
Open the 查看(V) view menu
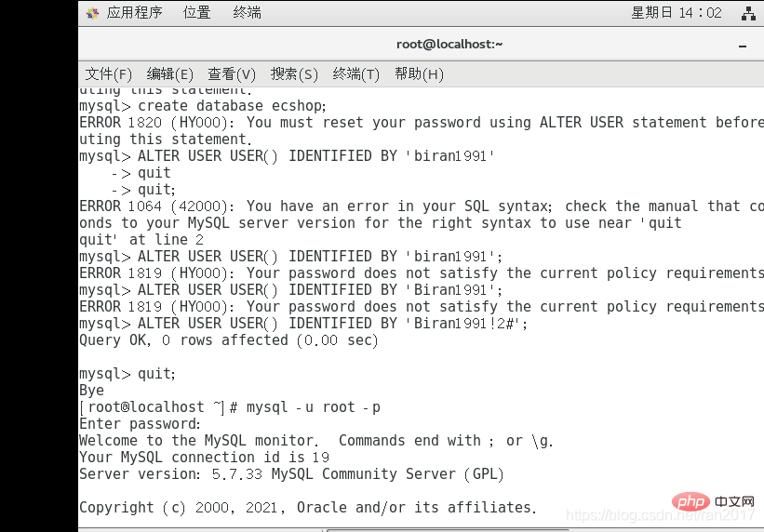tap(232, 74)
